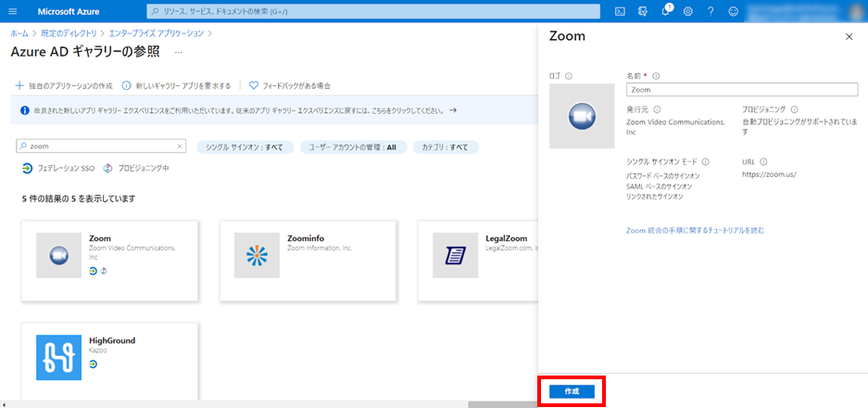Open the hamburger portal menu

tap(13, 11)
